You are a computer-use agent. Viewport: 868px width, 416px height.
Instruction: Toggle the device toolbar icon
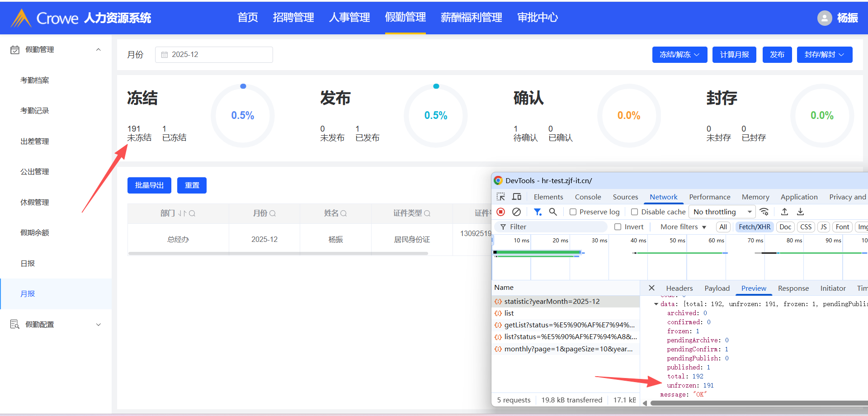click(516, 197)
